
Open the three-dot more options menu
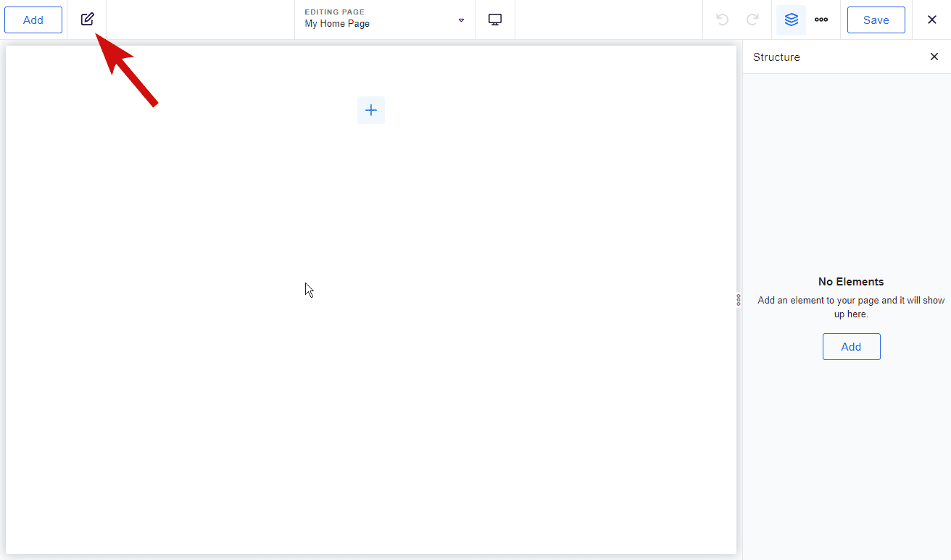821,20
